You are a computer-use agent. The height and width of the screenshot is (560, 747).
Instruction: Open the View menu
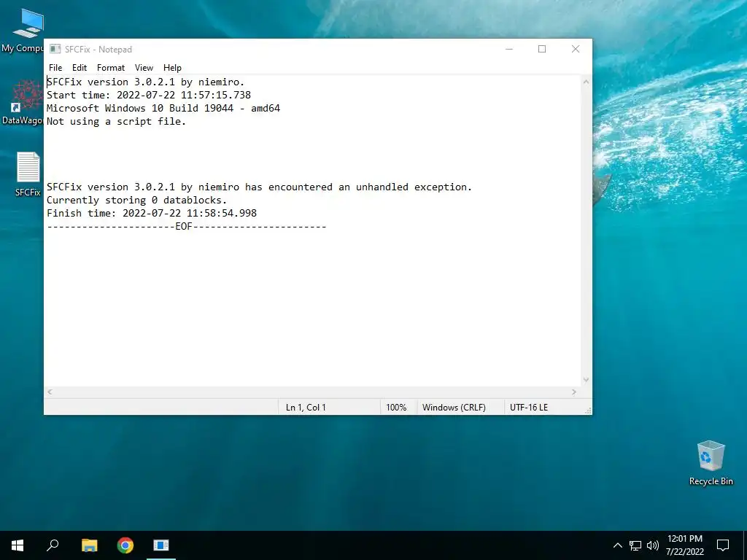click(144, 68)
